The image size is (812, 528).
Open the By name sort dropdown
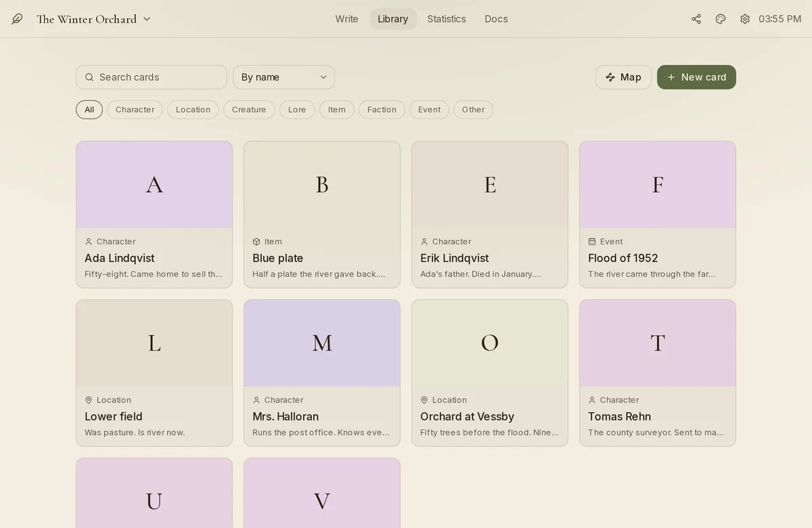(x=284, y=77)
